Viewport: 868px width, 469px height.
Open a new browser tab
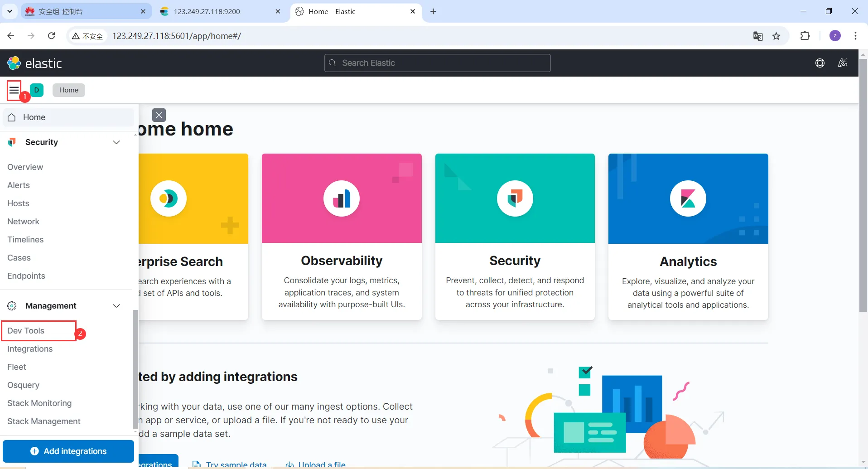[433, 11]
